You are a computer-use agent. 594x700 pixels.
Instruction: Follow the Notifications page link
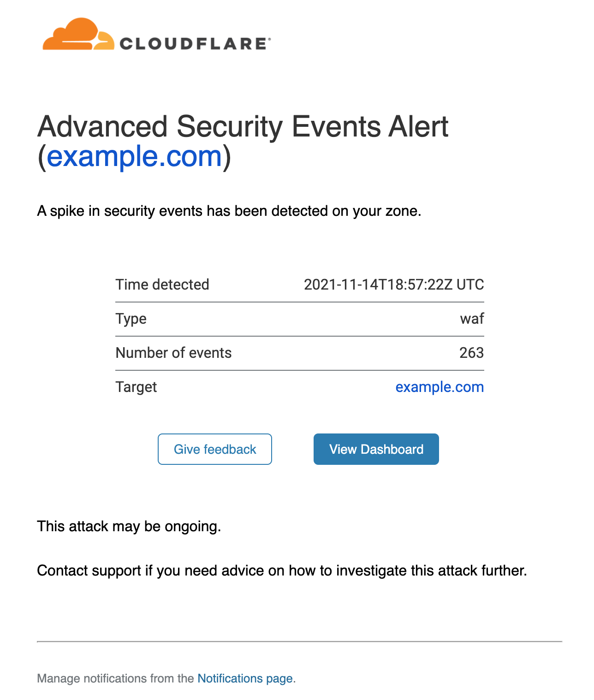[245, 678]
